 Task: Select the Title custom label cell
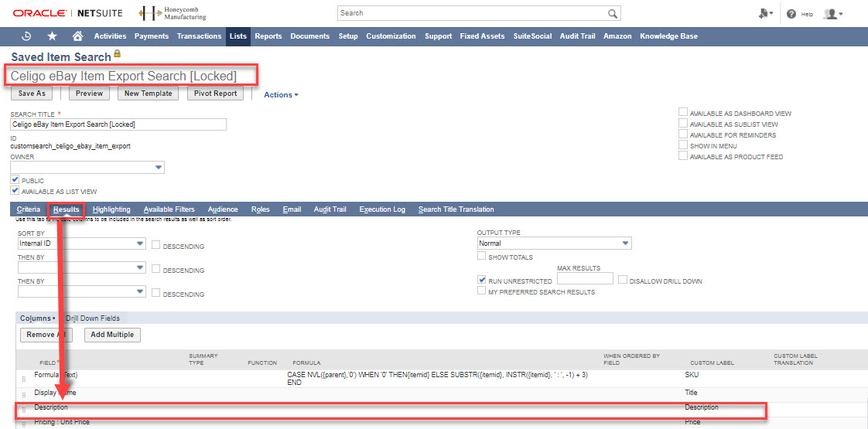tap(691, 393)
